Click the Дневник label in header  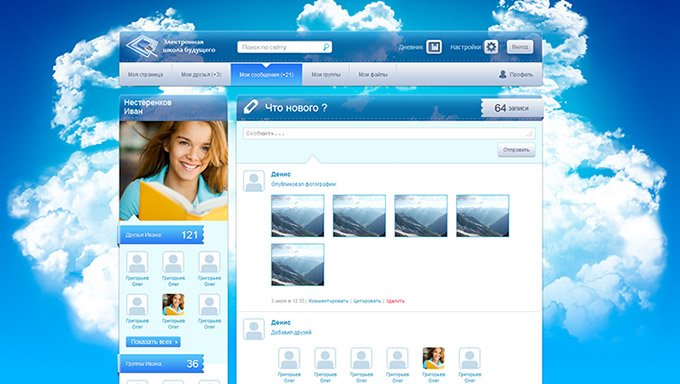411,47
